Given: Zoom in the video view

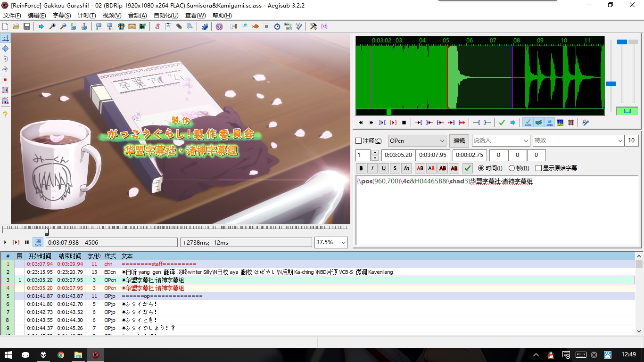Looking at the screenshot, I should coord(52,26).
